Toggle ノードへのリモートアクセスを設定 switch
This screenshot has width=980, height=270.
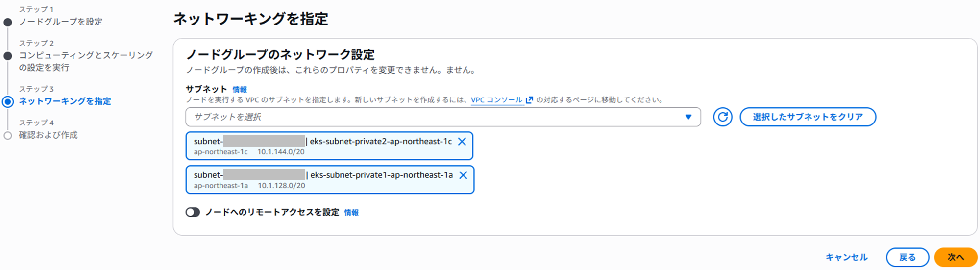[x=193, y=212]
